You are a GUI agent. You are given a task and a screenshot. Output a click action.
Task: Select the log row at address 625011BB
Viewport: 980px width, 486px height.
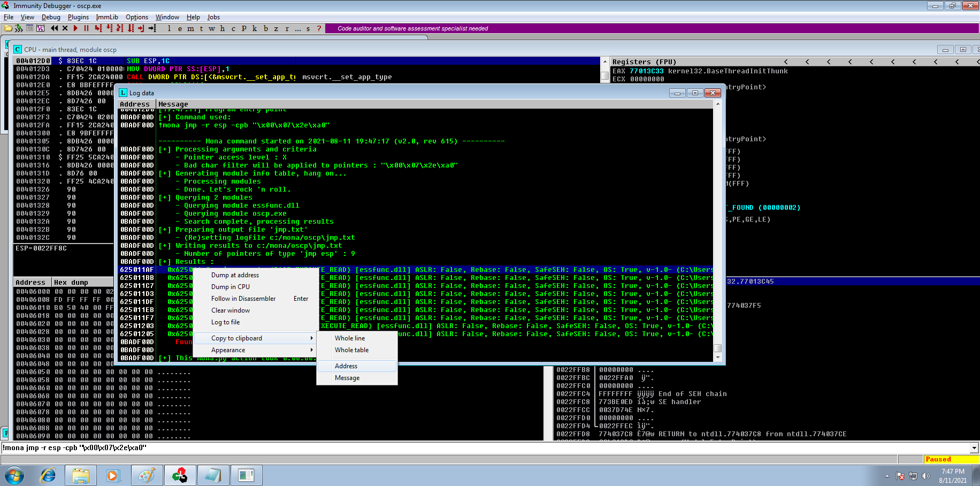(416, 278)
